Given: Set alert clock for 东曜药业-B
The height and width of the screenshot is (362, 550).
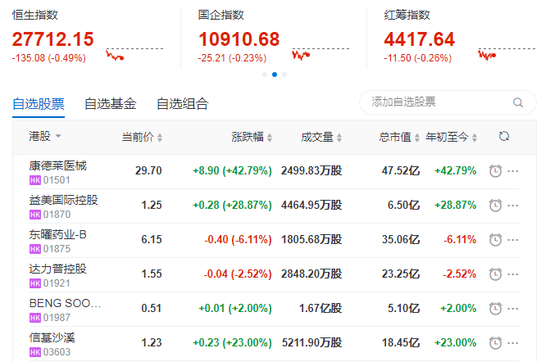Looking at the screenshot, I should (495, 240).
